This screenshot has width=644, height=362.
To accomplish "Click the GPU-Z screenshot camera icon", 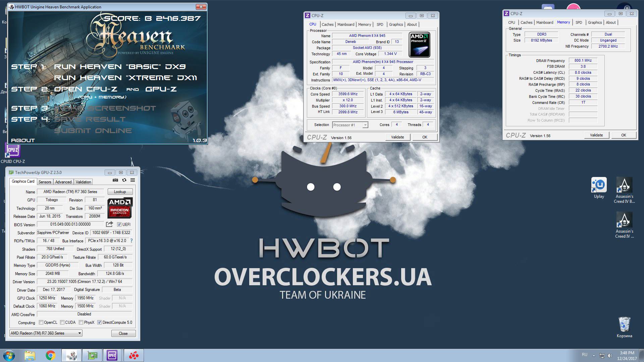I will click(115, 180).
